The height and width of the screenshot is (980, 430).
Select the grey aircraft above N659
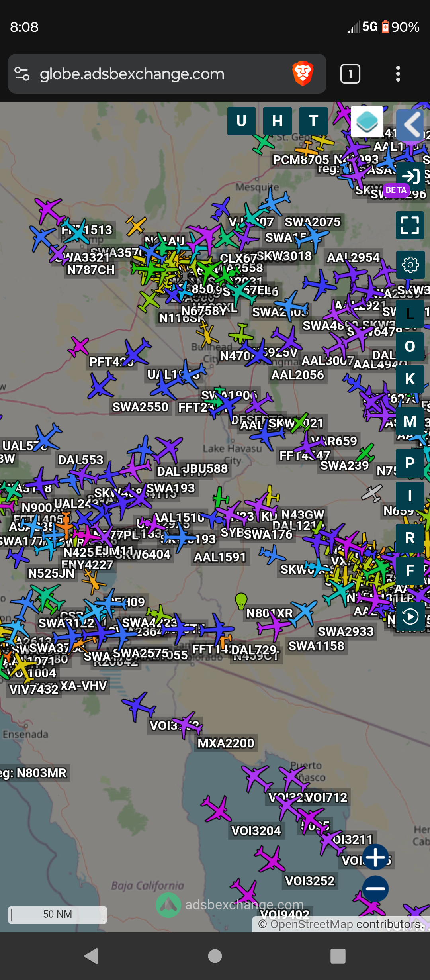point(372,493)
